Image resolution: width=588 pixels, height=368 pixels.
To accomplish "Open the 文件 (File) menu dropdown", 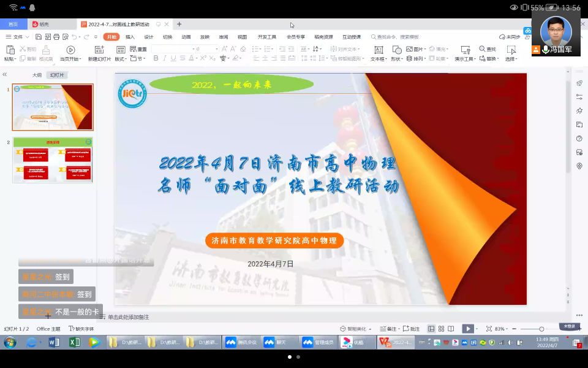I will point(17,37).
